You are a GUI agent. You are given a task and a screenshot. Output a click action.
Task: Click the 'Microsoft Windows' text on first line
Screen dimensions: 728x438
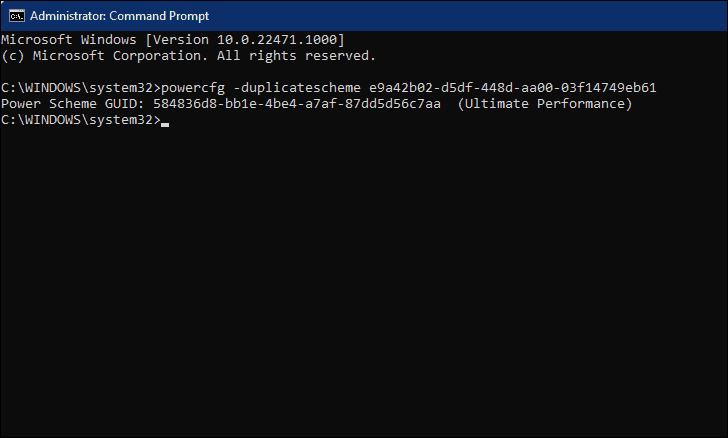pos(69,39)
